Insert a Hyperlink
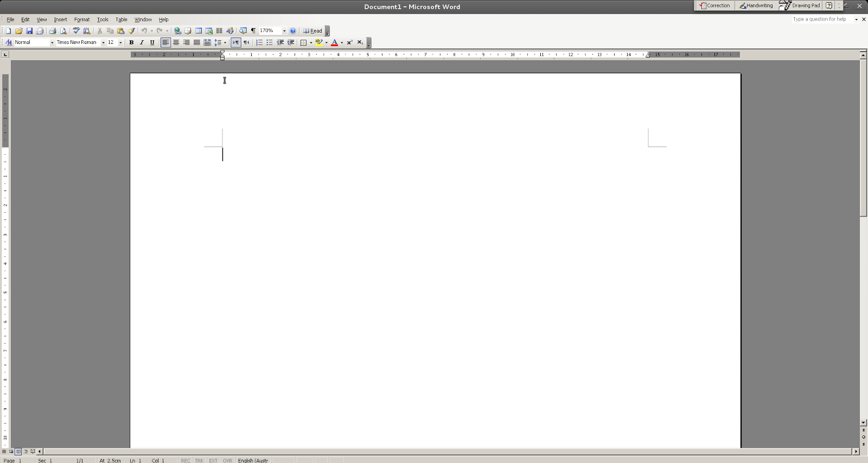868x463 pixels. (177, 31)
